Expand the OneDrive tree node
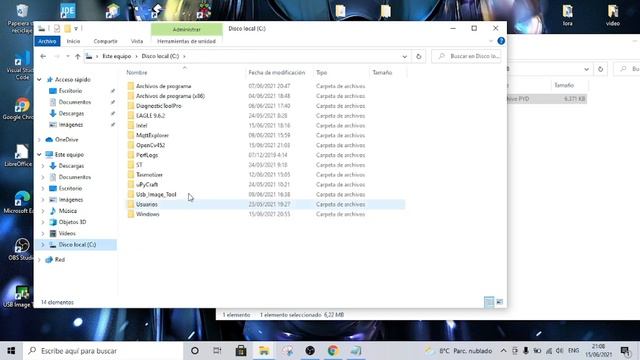 pos(39,140)
